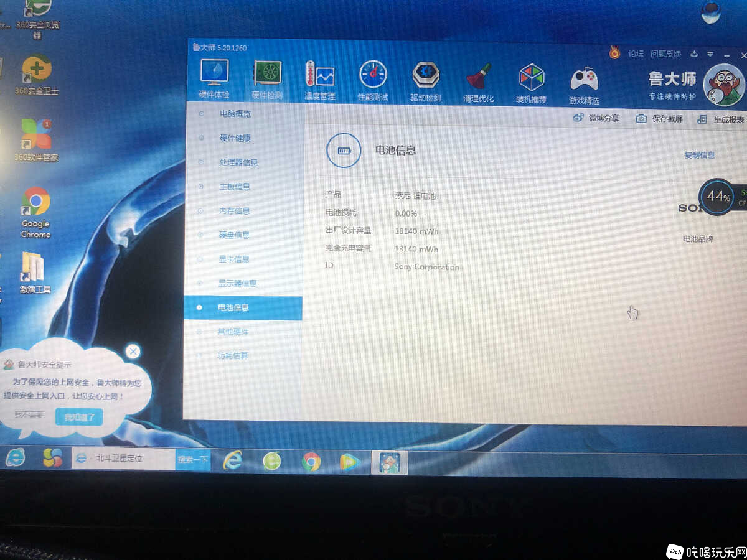Image resolution: width=747 pixels, height=560 pixels.
Task: Click the 18140 mWh design capacity value
Action: [416, 231]
